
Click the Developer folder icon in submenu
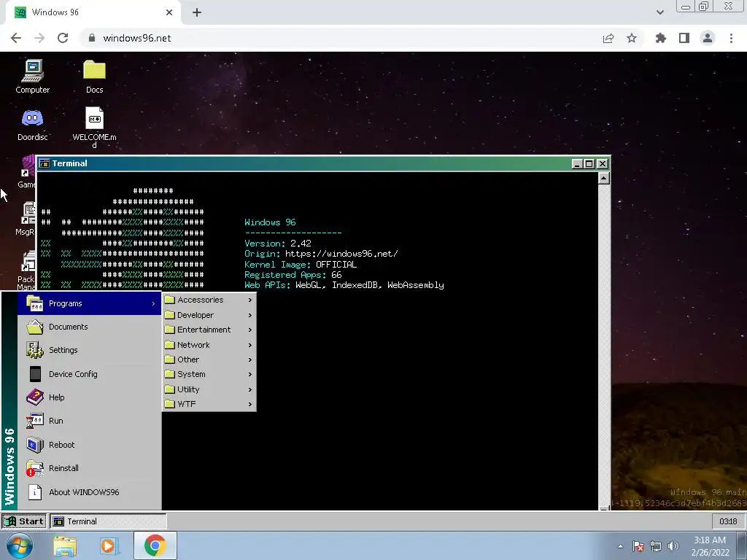(169, 315)
